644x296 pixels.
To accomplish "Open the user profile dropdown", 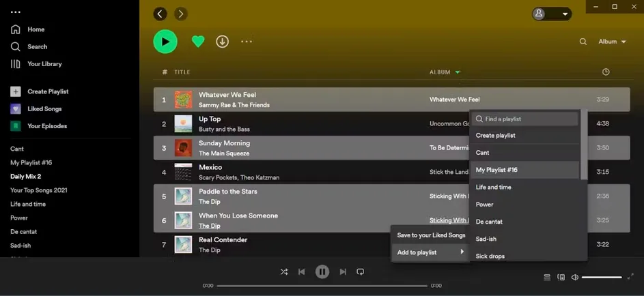I will (552, 14).
